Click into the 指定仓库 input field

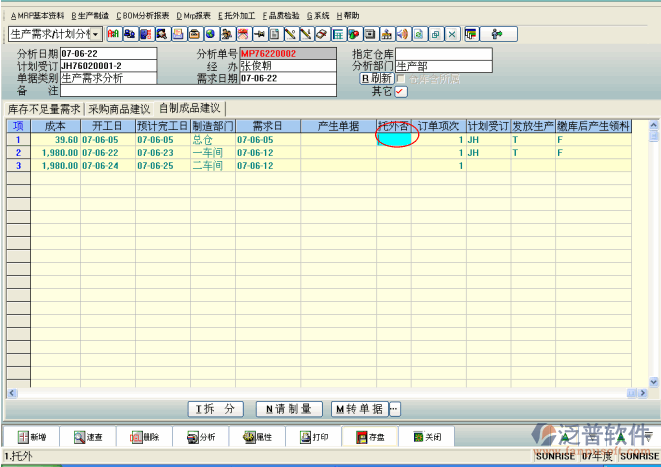[443, 53]
